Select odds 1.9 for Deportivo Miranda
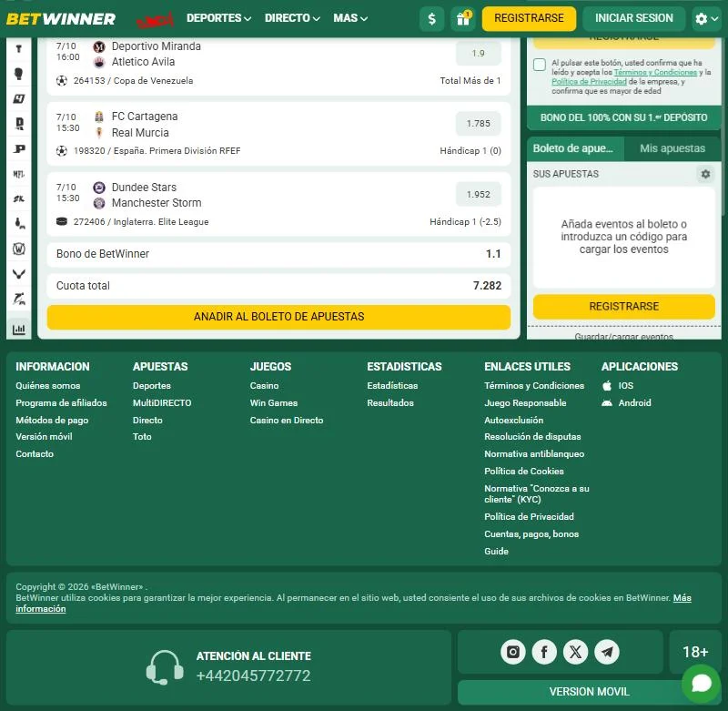The width and height of the screenshot is (728, 711). pos(479,54)
